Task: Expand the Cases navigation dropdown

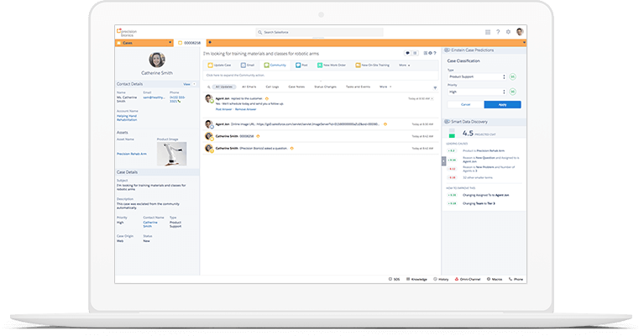Action: coord(170,42)
